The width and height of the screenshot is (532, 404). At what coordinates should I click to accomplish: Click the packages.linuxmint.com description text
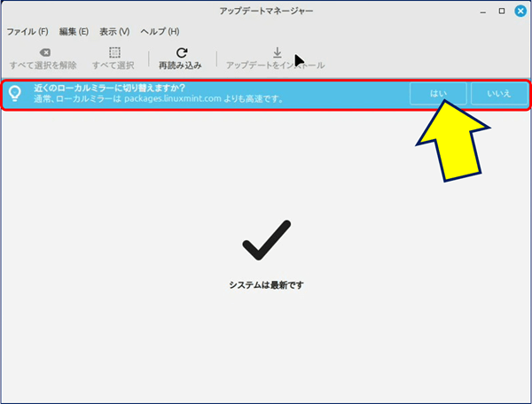click(x=158, y=99)
